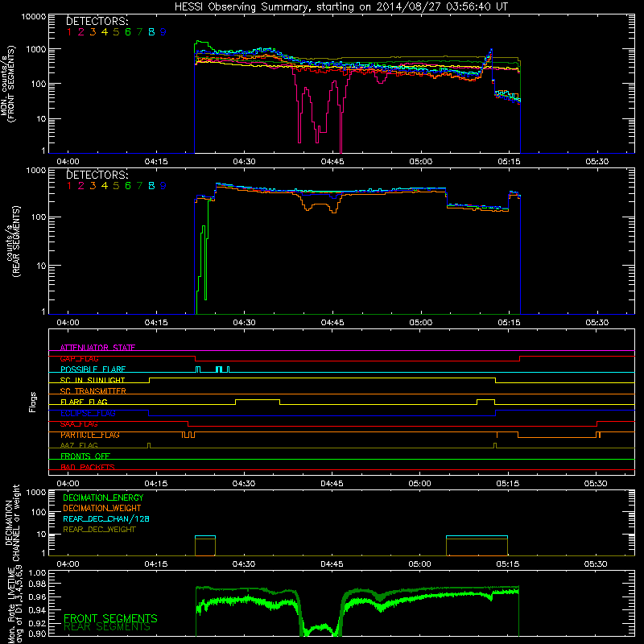Select orange detector number 3 in rear segments legend
This screenshot has width=644, height=644.
(93, 186)
